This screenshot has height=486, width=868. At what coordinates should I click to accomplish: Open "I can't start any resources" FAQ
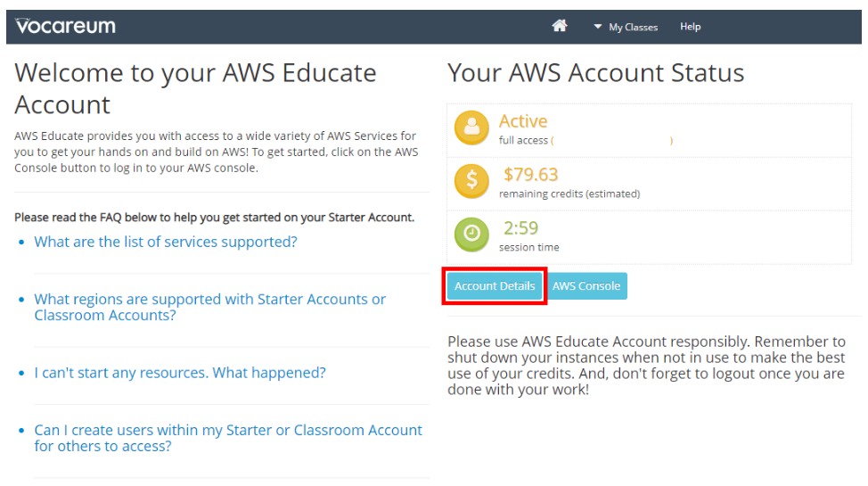point(180,373)
